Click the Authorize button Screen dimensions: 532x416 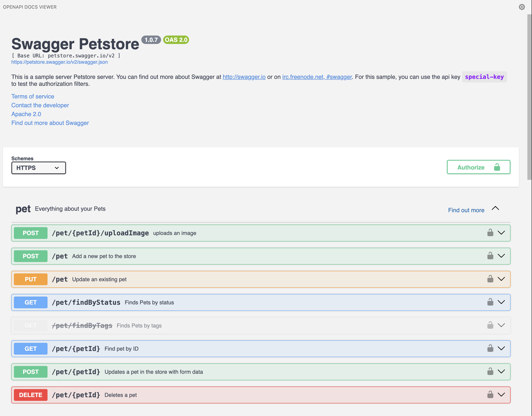[x=478, y=167]
